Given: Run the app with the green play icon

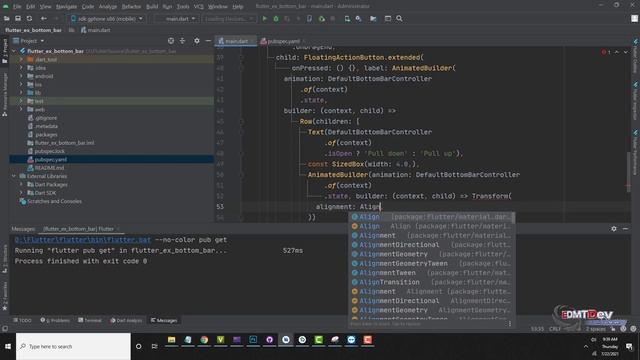Looking at the screenshot, I should [264, 18].
